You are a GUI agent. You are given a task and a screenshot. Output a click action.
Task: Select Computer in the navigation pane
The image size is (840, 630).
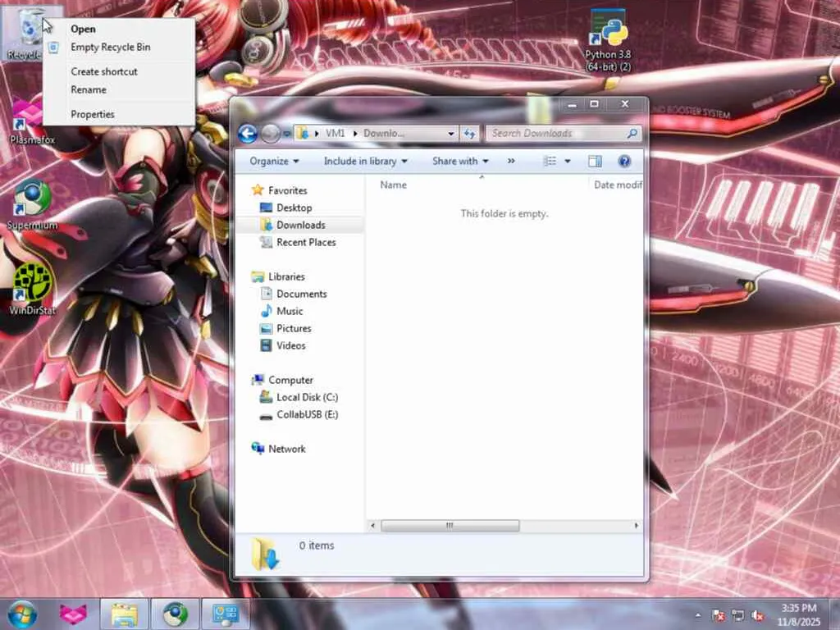(x=290, y=380)
